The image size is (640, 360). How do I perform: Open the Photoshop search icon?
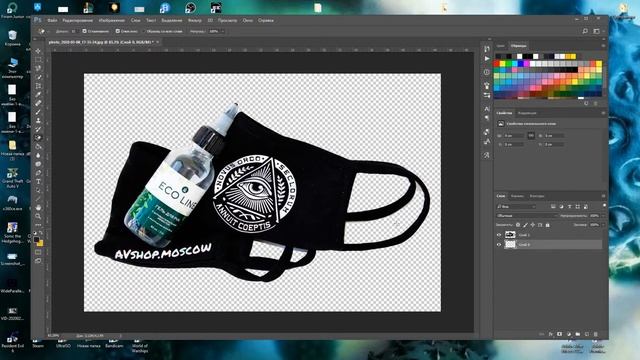click(x=585, y=31)
